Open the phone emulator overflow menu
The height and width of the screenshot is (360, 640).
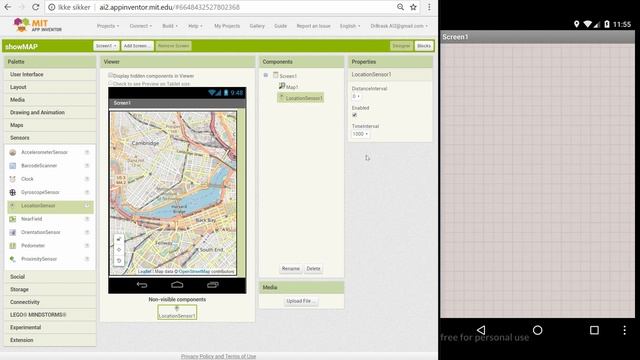coord(624,330)
